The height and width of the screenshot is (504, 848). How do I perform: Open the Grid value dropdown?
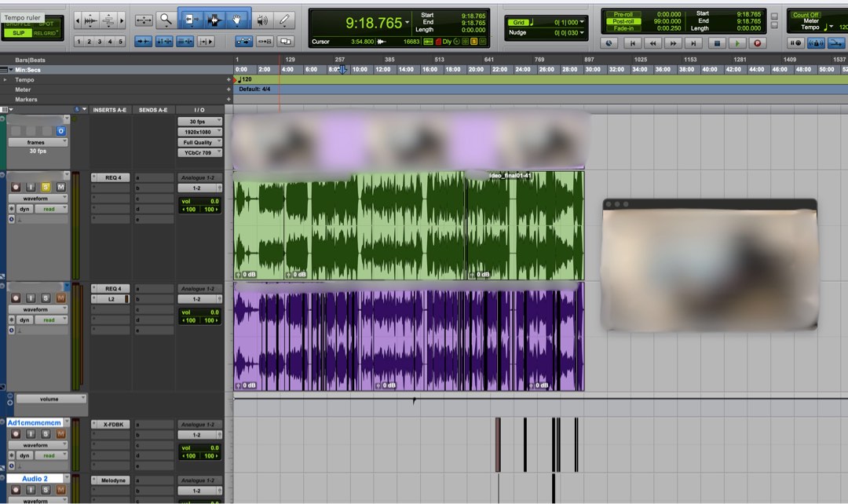click(582, 22)
